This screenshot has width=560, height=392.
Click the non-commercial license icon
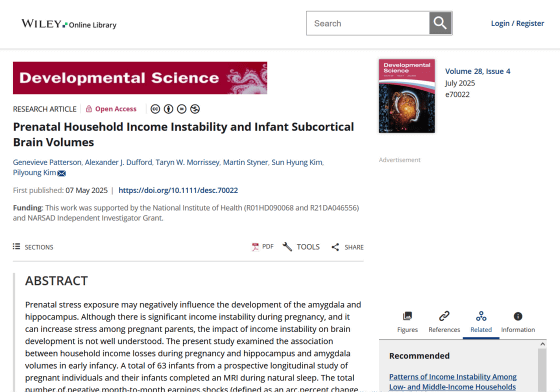(195, 109)
